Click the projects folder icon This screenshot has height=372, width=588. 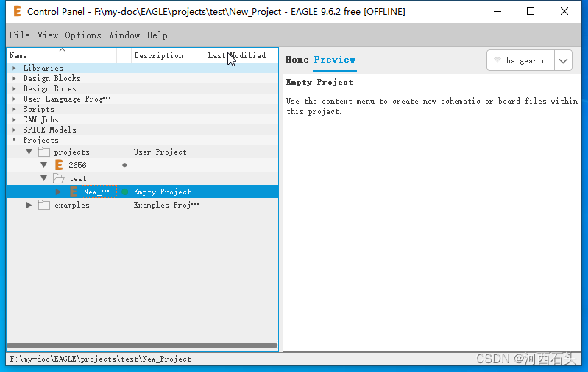(44, 152)
